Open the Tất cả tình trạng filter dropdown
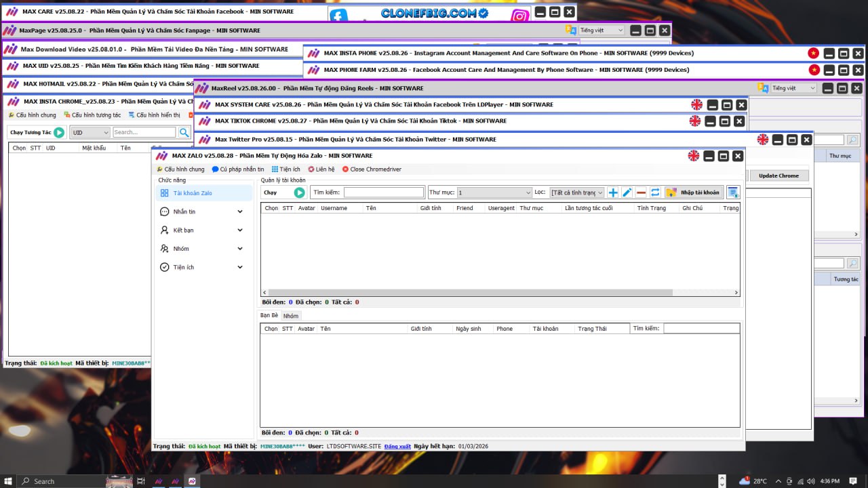The height and width of the screenshot is (488, 868). click(x=577, y=192)
